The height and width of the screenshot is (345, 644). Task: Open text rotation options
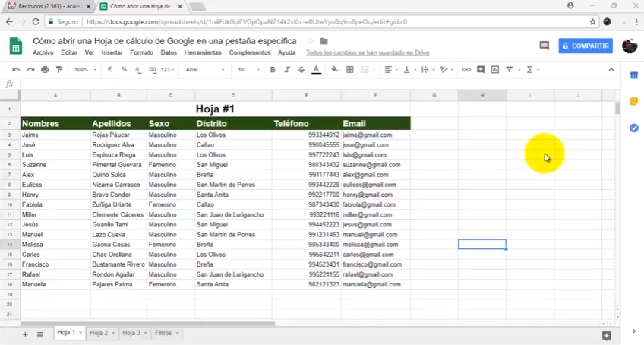click(446, 70)
